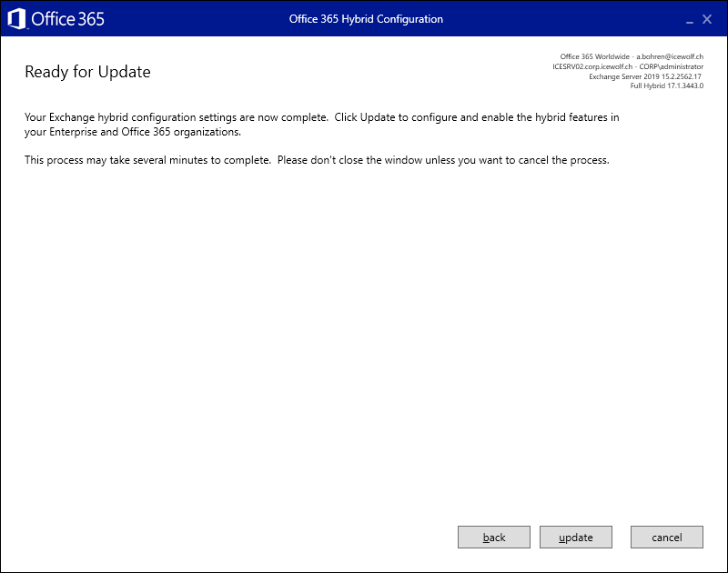Go back with the back button
This screenshot has width=728, height=573.
click(494, 537)
